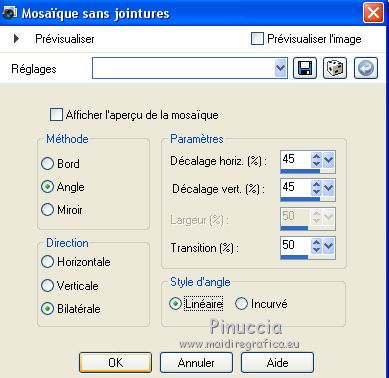Screen dimensions: 389x378
Task: Tick Afficher l'aperçu de la mosaïque
Action: (56, 115)
